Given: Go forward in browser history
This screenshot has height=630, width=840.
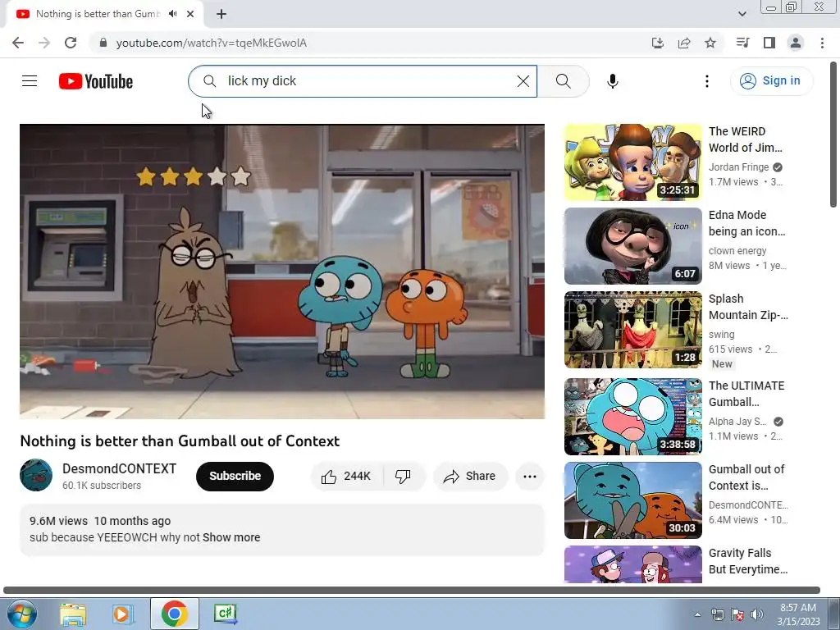Looking at the screenshot, I should click(x=44, y=43).
